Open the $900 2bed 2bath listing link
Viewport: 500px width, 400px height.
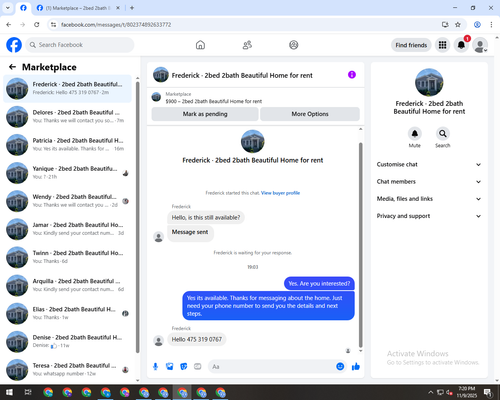214,101
